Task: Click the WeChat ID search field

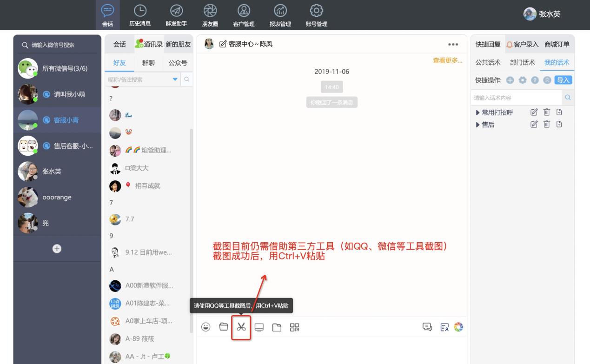Action: coord(57,45)
